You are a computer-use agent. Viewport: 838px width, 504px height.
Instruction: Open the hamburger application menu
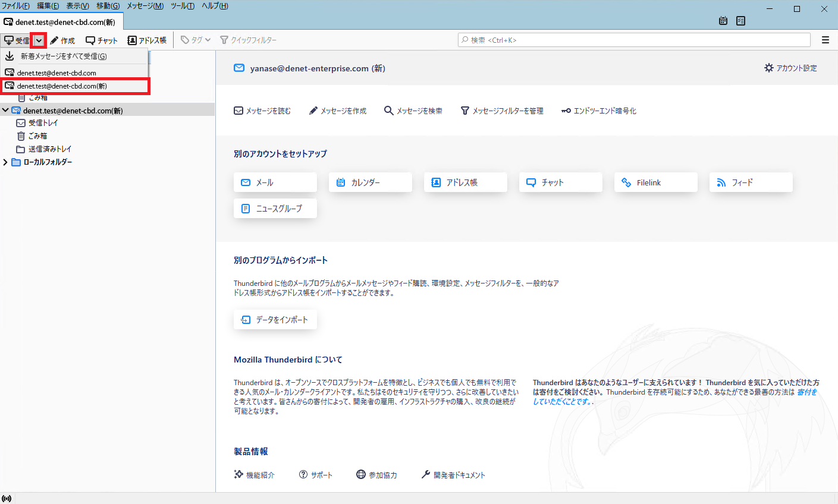(826, 40)
